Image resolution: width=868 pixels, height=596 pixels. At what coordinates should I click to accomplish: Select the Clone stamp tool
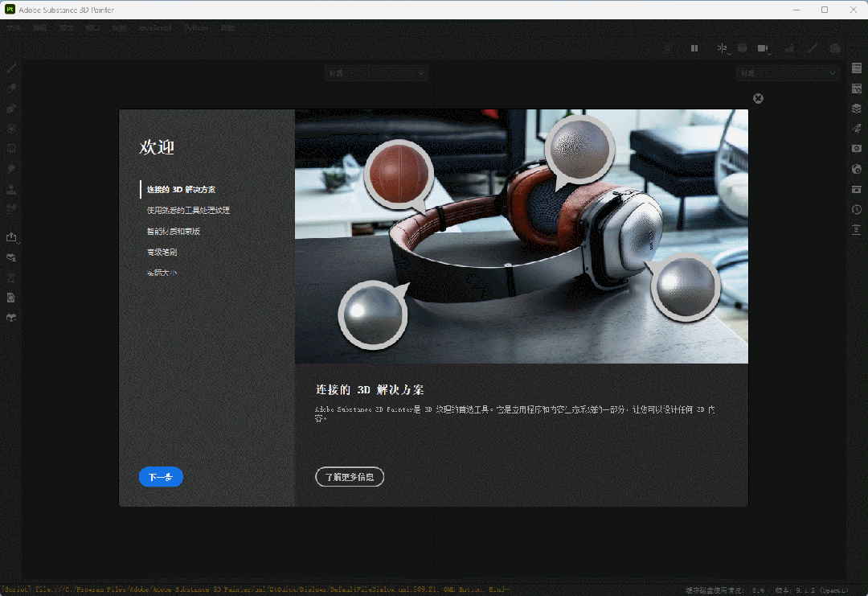click(x=11, y=189)
